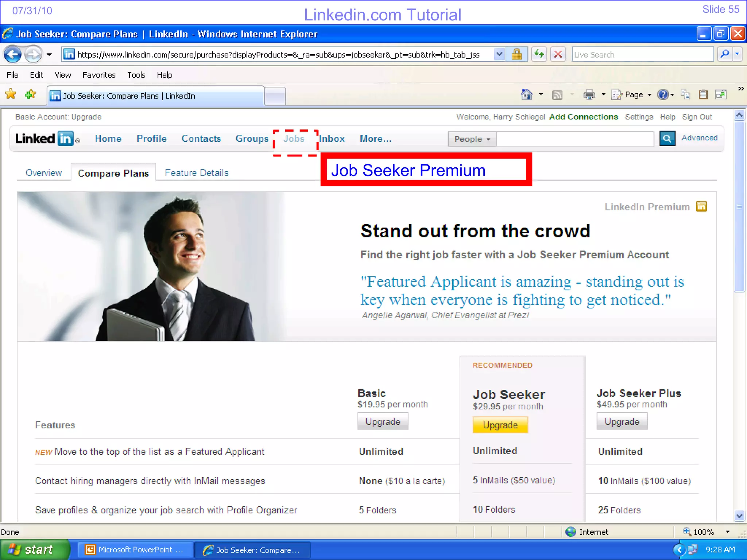Image resolution: width=747 pixels, height=560 pixels.
Task: Open the Contacts nav link
Action: point(201,139)
